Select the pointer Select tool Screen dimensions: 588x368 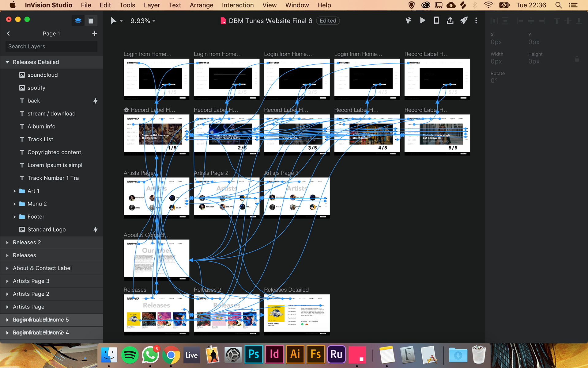[x=113, y=21]
